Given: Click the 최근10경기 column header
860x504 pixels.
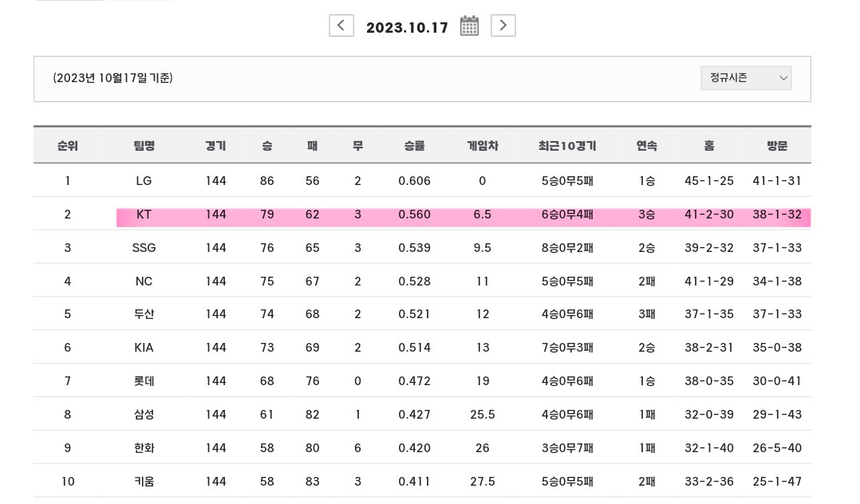Looking at the screenshot, I should click(x=567, y=146).
